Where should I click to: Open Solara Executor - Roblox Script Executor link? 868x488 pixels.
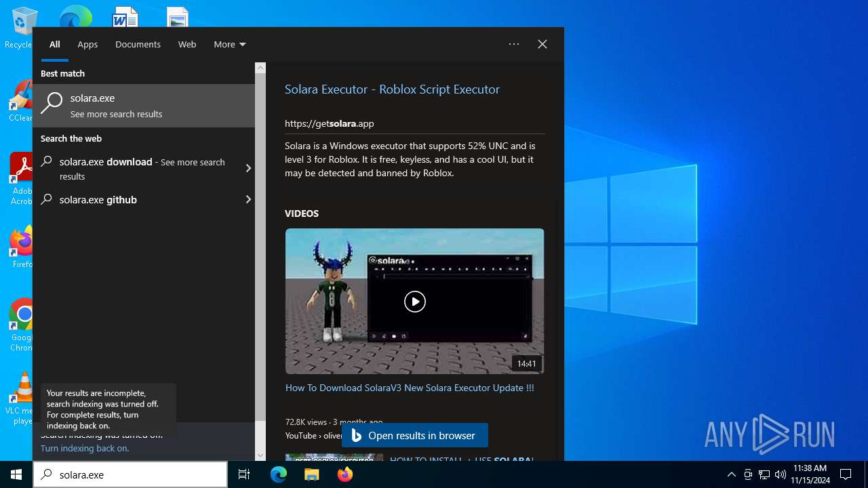392,89
